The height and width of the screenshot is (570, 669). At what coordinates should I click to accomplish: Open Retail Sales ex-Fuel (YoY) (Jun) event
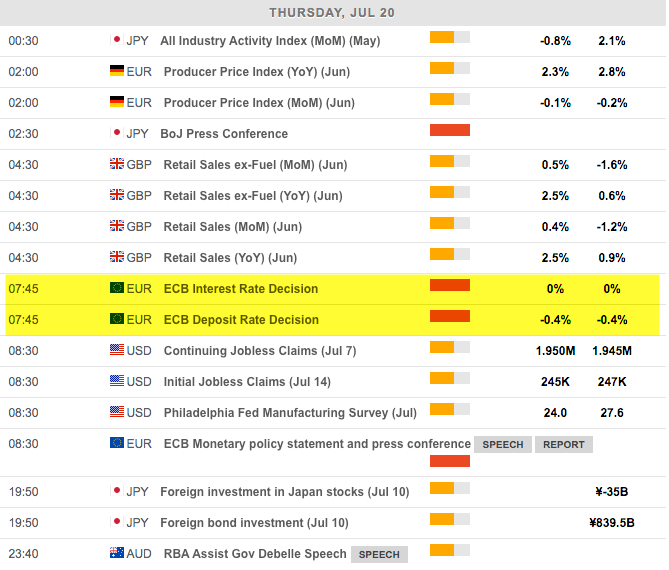coord(253,196)
